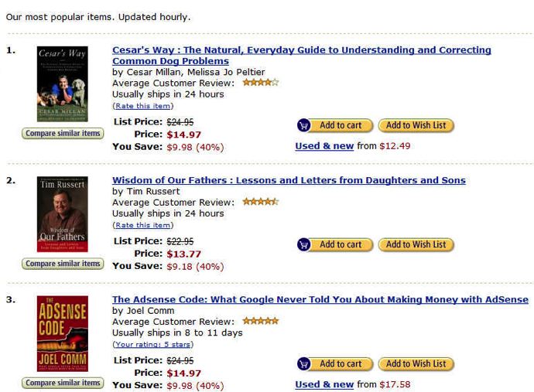Add Wisdom of Our Fathers to Wish List
The height and width of the screenshot is (392, 534).
pyautogui.click(x=416, y=244)
